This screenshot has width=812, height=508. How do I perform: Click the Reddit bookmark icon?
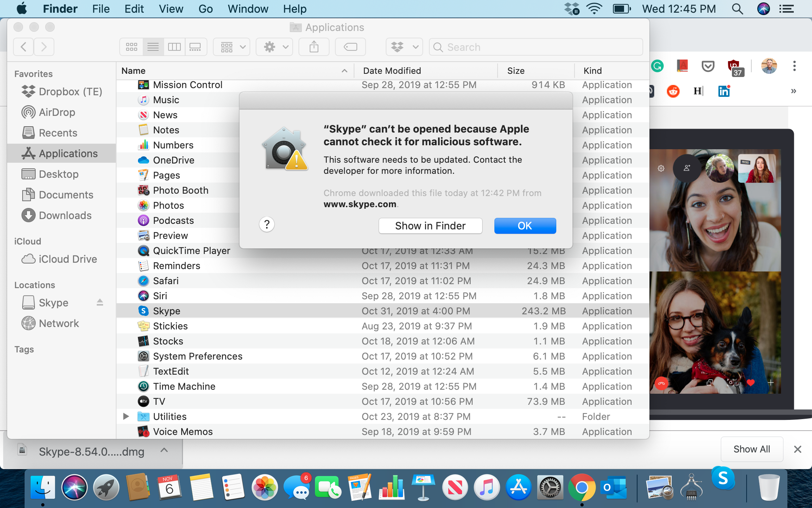(673, 91)
